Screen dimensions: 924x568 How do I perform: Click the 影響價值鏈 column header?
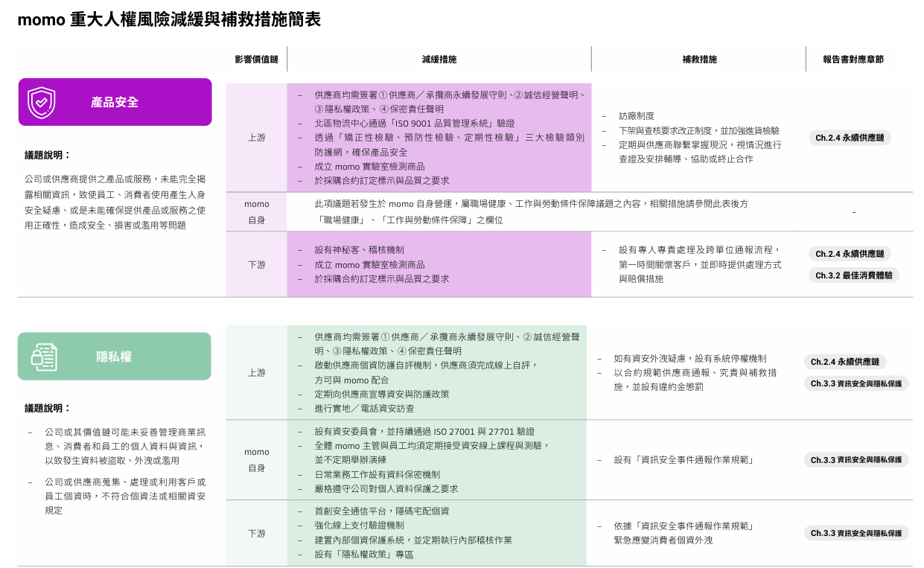tap(256, 60)
